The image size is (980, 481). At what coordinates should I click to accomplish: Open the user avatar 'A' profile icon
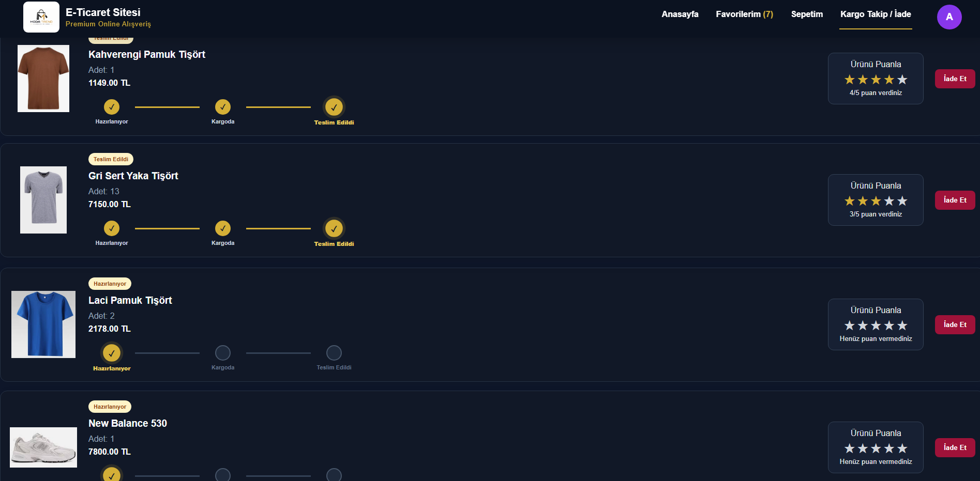tap(949, 17)
